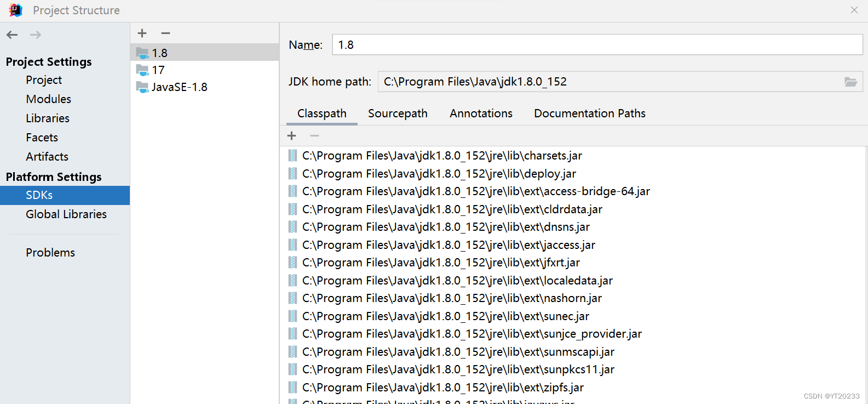Remove selected SDK with minus icon
Screen dimensions: 868x404
[x=165, y=33]
